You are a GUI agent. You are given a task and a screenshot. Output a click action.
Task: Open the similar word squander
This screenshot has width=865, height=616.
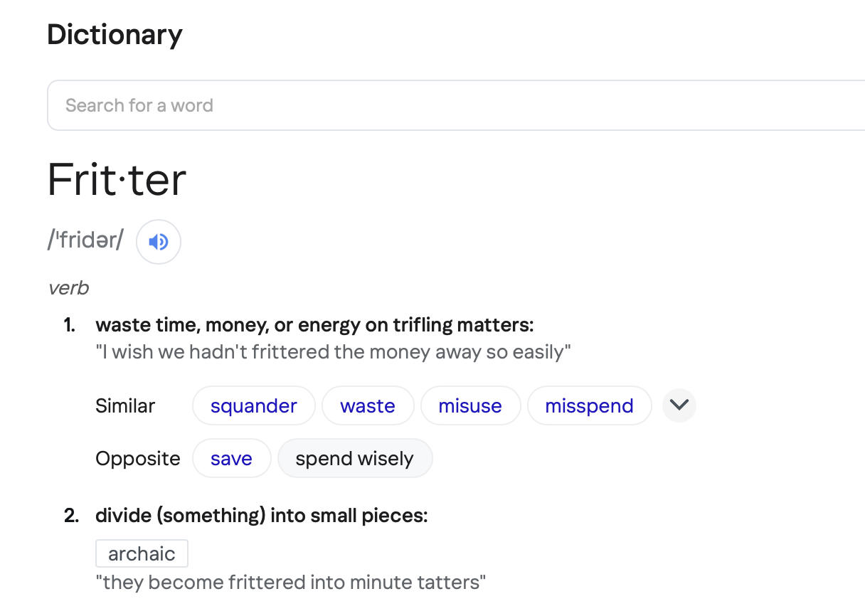[254, 405]
